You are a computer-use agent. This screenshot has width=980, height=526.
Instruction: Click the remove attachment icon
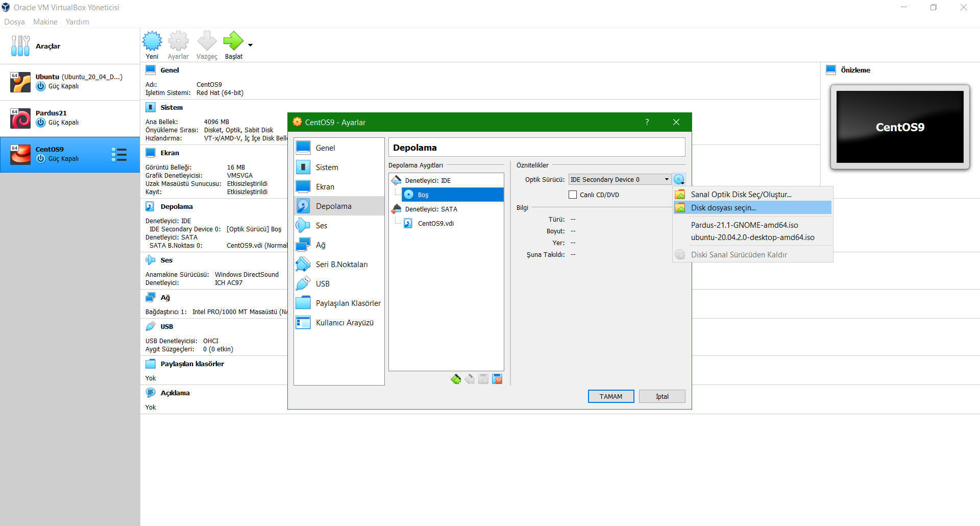(x=497, y=379)
